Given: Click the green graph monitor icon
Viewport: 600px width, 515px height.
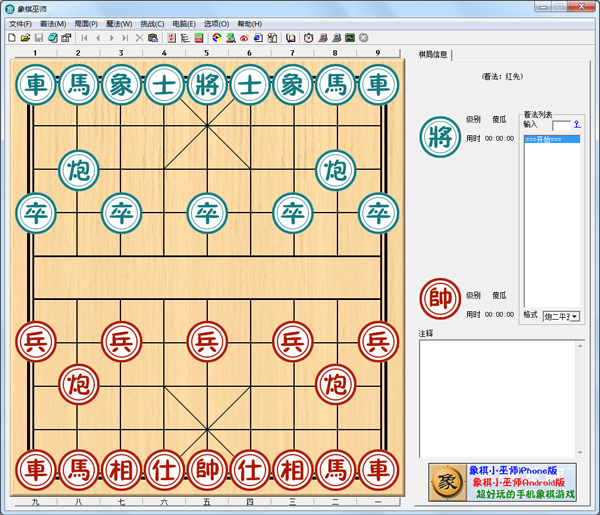Looking at the screenshot, I should [350, 38].
